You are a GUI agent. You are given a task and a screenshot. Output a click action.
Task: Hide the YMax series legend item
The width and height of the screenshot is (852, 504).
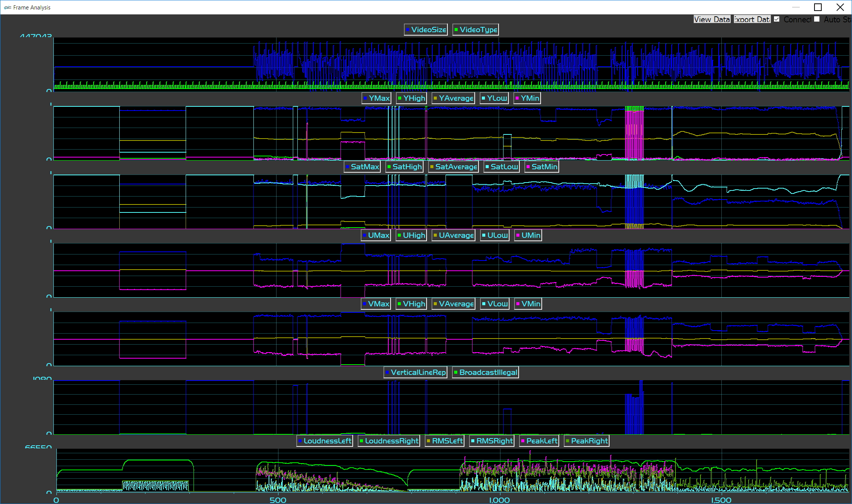click(x=376, y=98)
